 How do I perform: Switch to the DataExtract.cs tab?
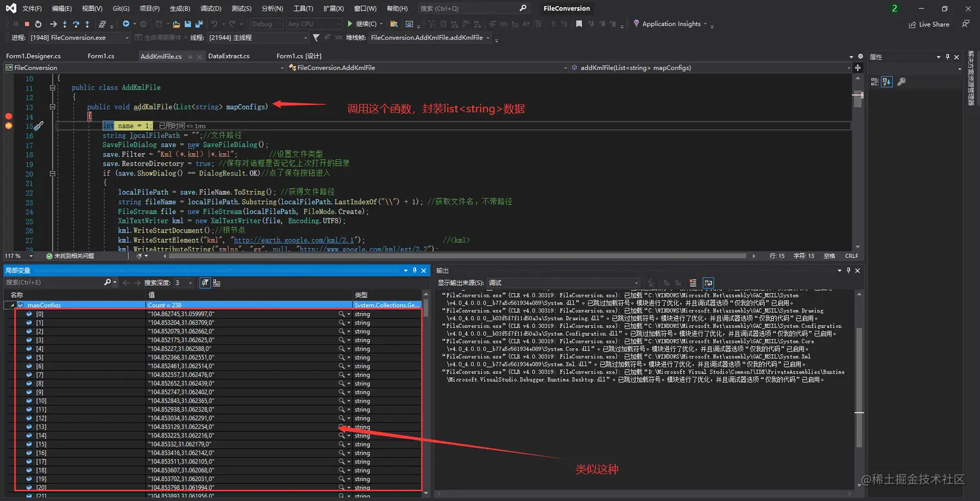pos(229,56)
